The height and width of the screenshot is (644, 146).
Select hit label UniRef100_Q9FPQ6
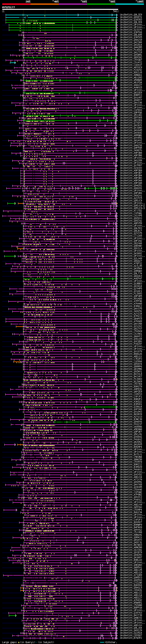131,113
